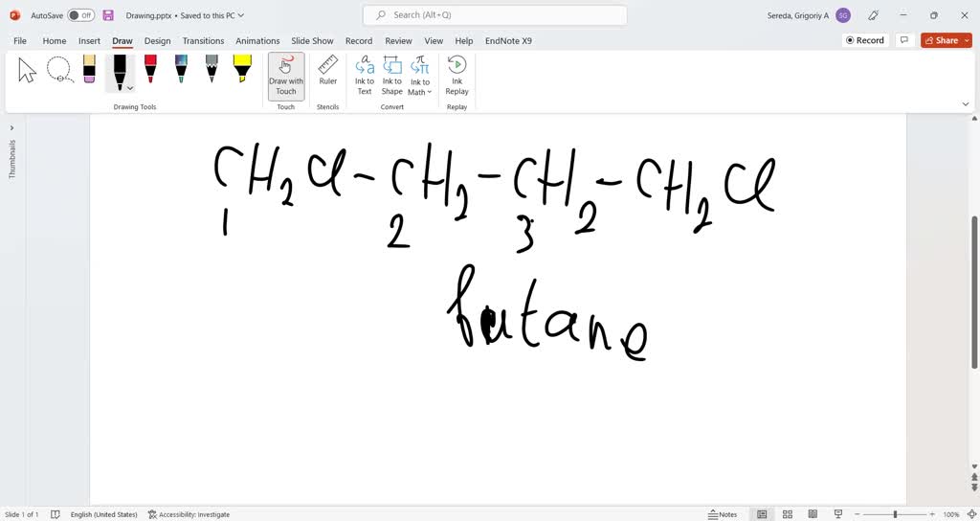Screen dimensions: 980x521
Task: Toggle the Notes pane
Action: pyautogui.click(x=723, y=514)
